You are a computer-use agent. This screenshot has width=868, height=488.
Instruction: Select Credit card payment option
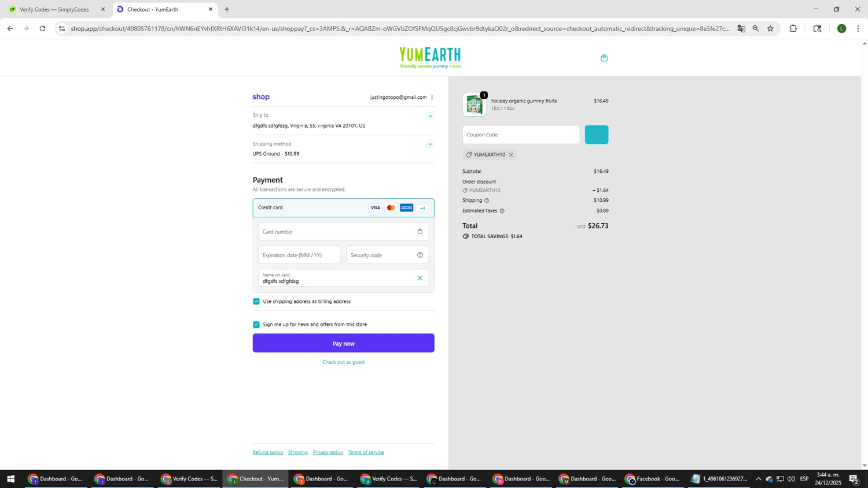[x=344, y=208]
